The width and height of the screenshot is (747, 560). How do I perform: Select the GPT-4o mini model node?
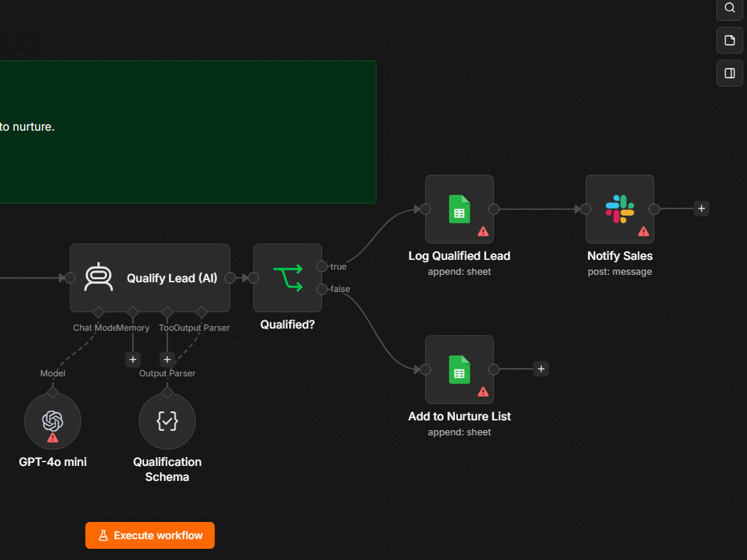click(x=53, y=421)
